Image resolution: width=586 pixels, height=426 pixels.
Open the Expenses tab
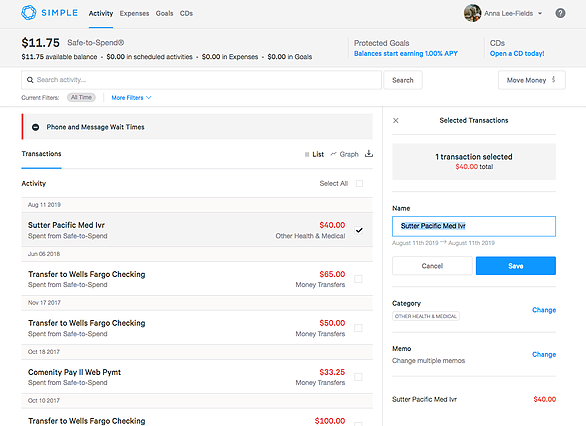pos(134,13)
